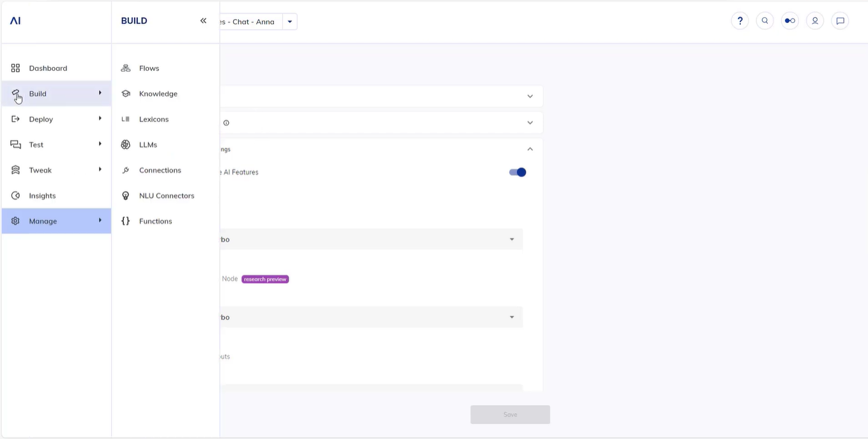This screenshot has width=868, height=439.
Task: Toggle the AI Features switch
Action: pyautogui.click(x=517, y=172)
